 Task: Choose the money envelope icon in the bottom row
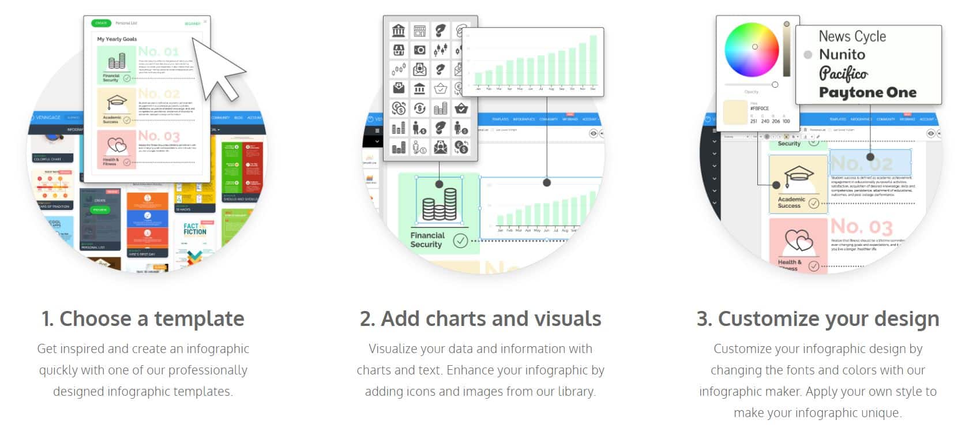pos(441,147)
